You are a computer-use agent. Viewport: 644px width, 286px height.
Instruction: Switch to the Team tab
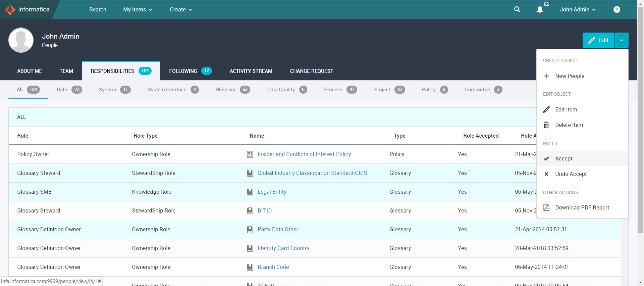click(66, 71)
